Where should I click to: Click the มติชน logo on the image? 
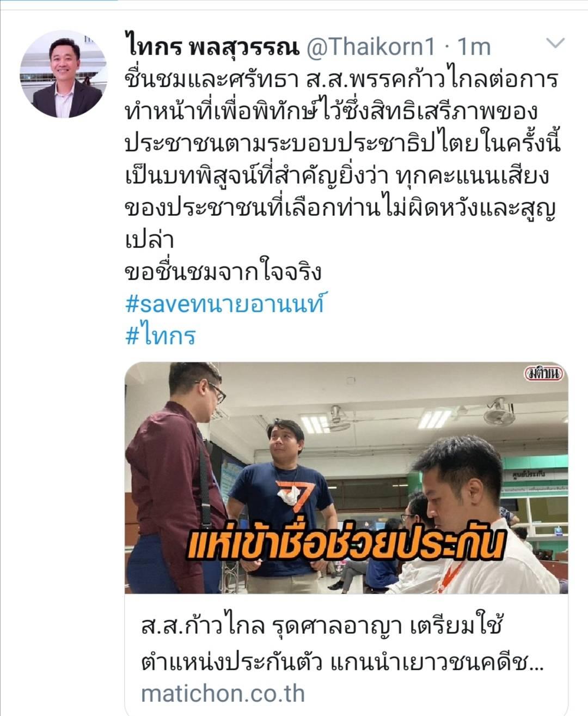tap(544, 374)
